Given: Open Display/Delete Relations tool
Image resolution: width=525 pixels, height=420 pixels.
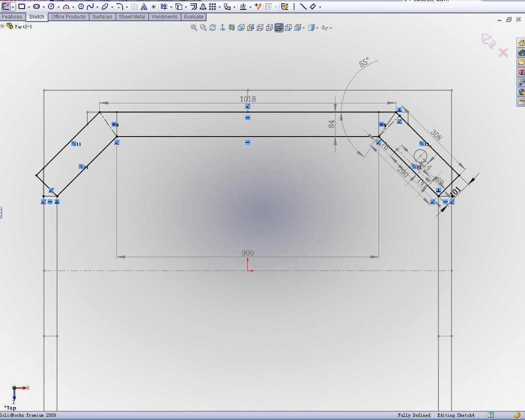Looking at the screenshot, I should click(x=243, y=7).
